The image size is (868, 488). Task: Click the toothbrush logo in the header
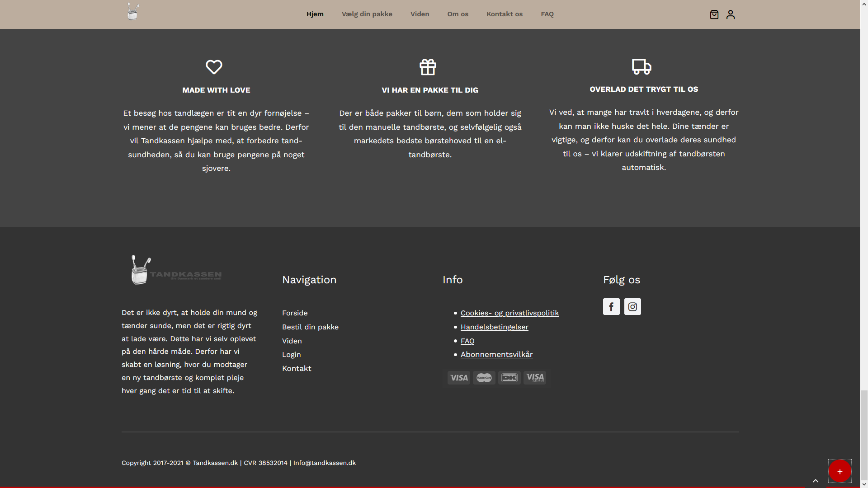tap(133, 12)
